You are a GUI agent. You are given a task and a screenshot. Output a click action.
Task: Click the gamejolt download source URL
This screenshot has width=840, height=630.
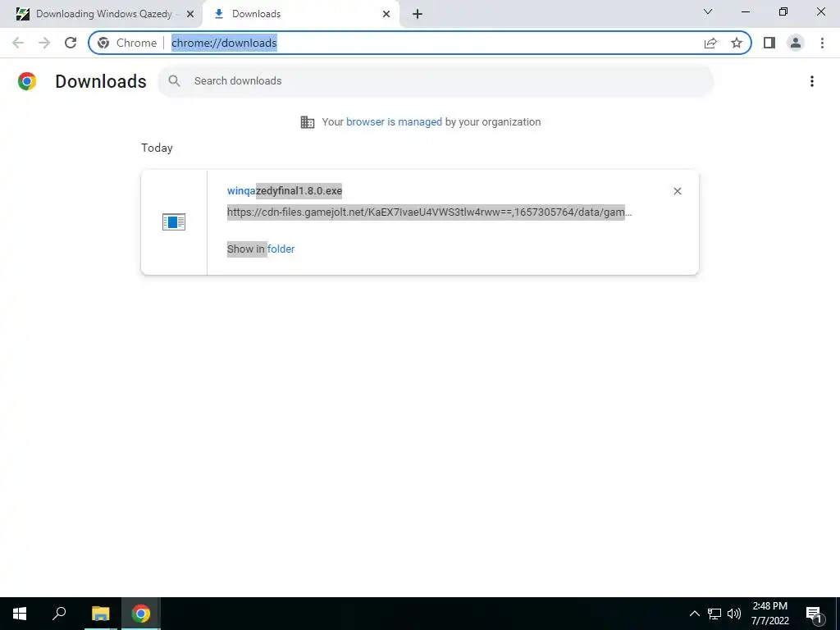(429, 212)
